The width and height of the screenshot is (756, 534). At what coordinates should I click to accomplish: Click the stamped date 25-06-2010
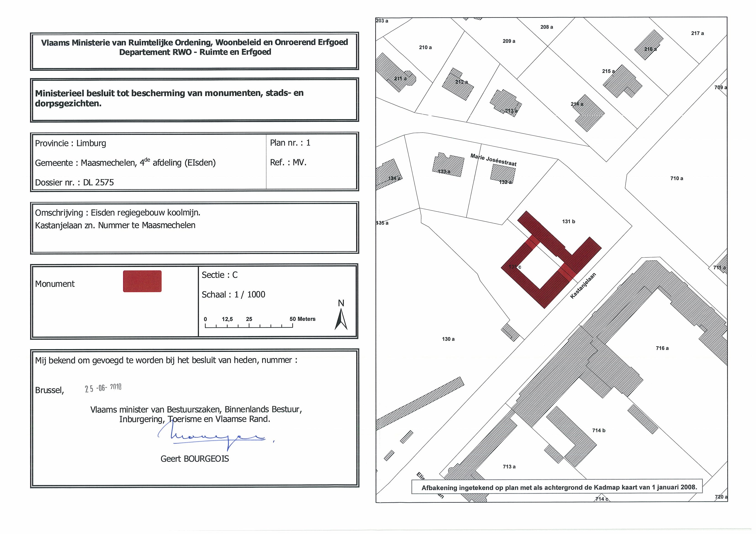click(x=103, y=388)
